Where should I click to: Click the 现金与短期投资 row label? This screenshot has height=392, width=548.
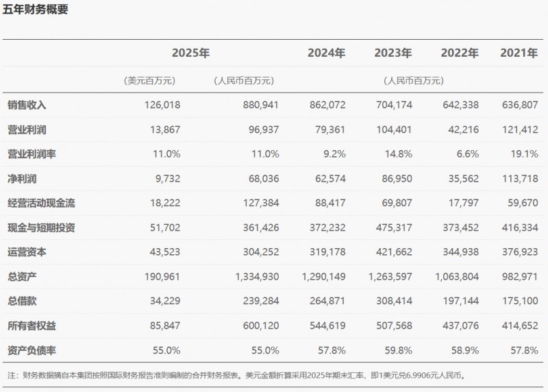pyautogui.click(x=41, y=228)
